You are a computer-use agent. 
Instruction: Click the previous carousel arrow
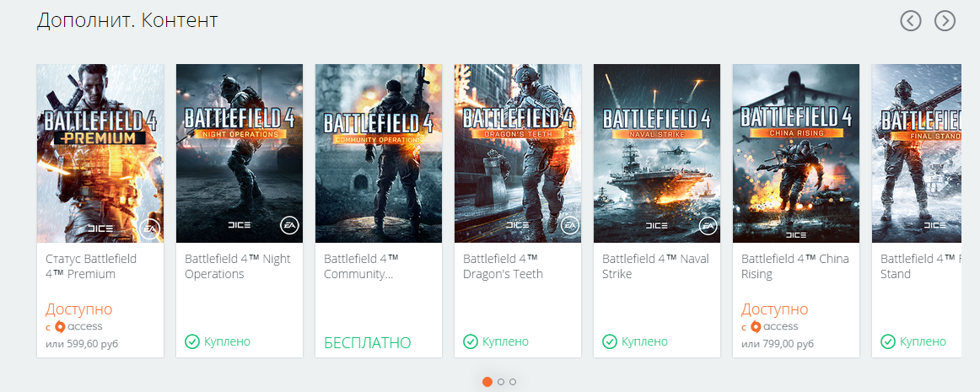pos(911,20)
